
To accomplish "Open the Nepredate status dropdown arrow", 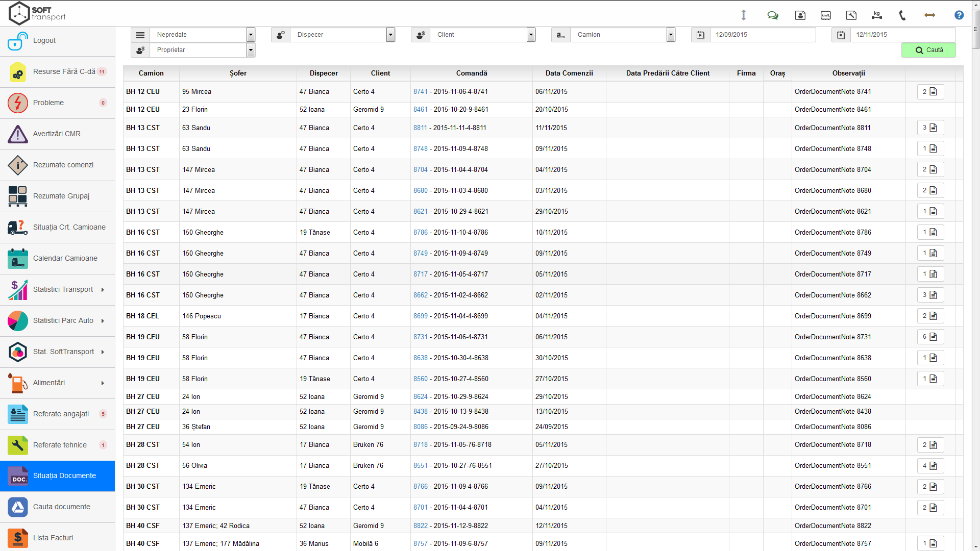I will coord(251,35).
